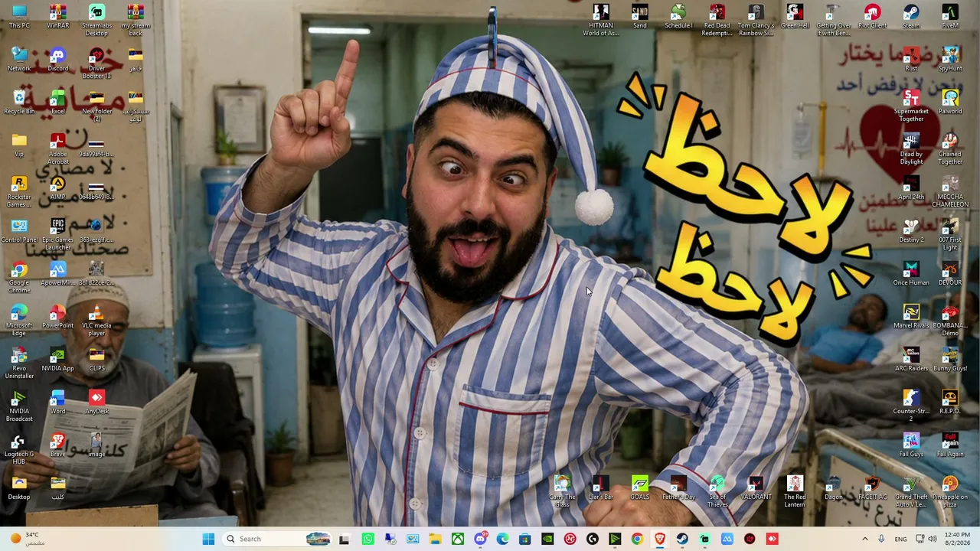Open the Windows Start menu
The width and height of the screenshot is (980, 551).
pyautogui.click(x=208, y=539)
